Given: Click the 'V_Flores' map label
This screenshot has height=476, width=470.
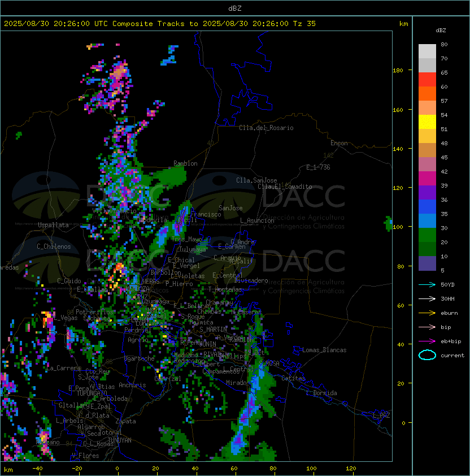Looking at the screenshot, I should pyautogui.click(x=85, y=456).
